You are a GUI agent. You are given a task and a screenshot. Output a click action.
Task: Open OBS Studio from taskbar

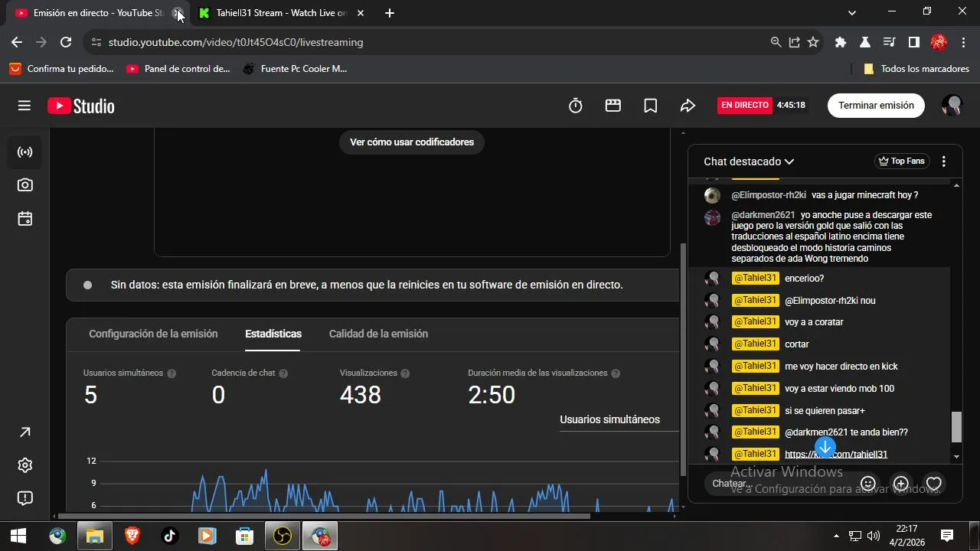coord(283,536)
